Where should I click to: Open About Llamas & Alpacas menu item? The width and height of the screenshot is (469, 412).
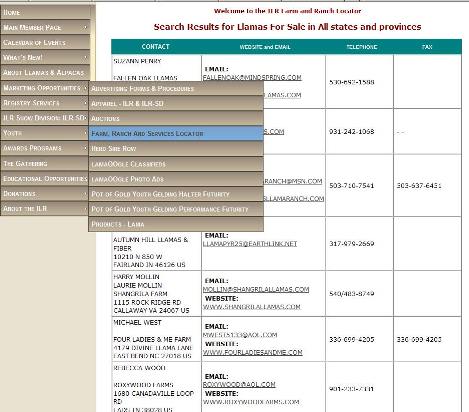tap(45, 73)
